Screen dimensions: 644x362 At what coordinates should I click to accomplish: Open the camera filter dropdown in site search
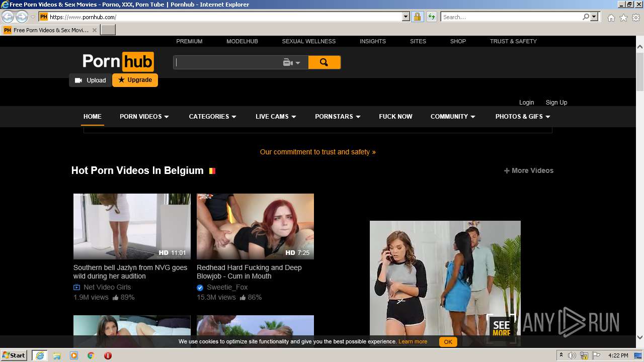click(x=292, y=63)
